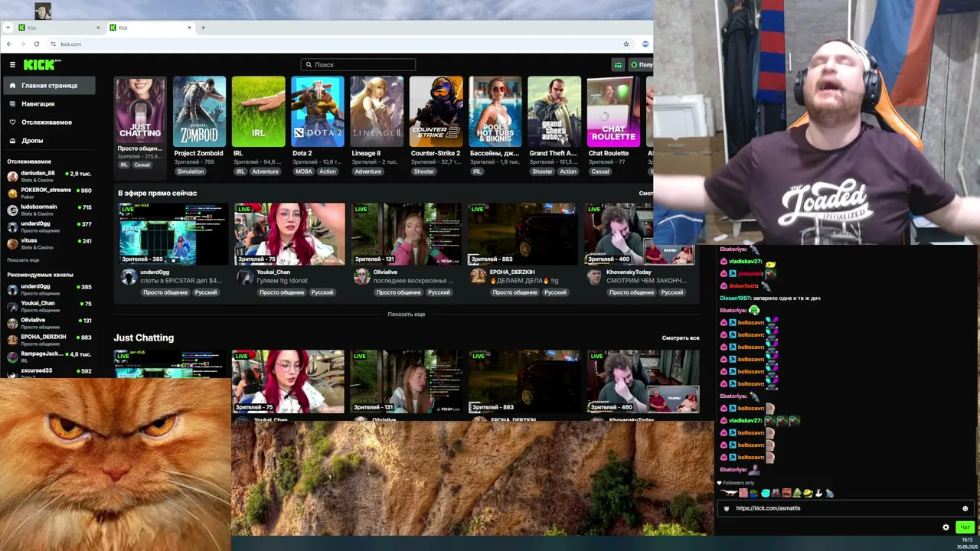The height and width of the screenshot is (551, 980).
Task: Open Youkai_Chan live stream thumbnail in top row
Action: click(x=289, y=233)
